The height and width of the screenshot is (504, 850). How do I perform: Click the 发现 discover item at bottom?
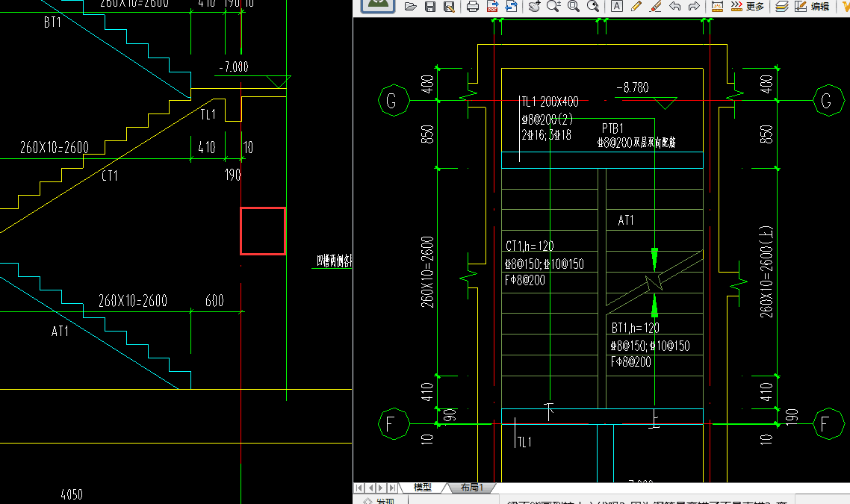[380, 500]
